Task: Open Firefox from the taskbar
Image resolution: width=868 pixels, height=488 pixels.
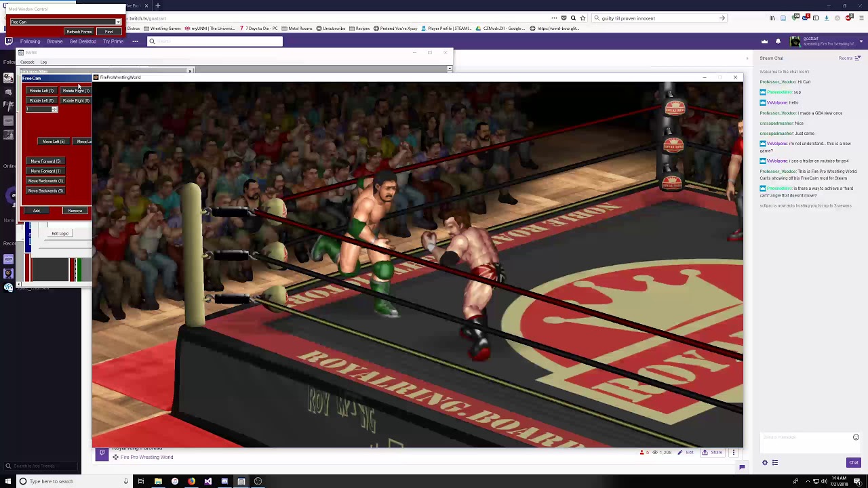Action: tap(191, 481)
